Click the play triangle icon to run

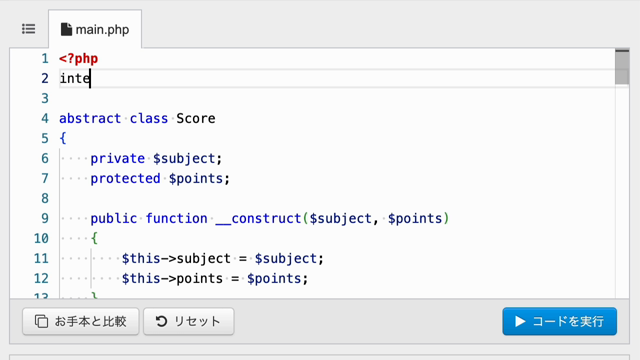click(520, 321)
